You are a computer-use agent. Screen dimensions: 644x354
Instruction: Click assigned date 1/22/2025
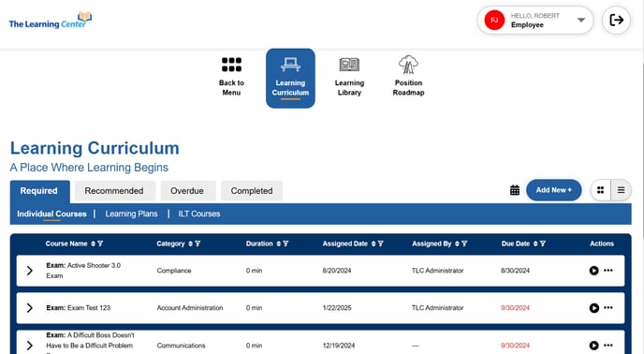(337, 308)
